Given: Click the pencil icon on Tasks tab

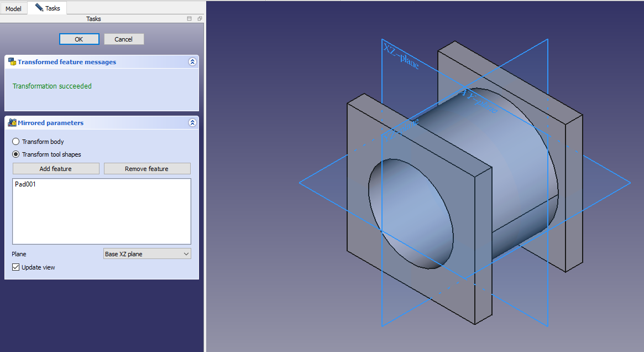Looking at the screenshot, I should [x=39, y=8].
